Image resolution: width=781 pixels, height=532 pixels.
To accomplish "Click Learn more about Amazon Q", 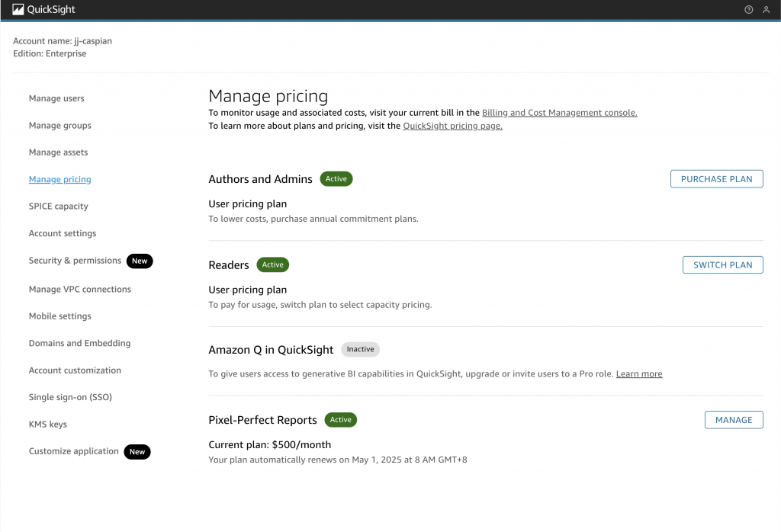I will coord(638,374).
